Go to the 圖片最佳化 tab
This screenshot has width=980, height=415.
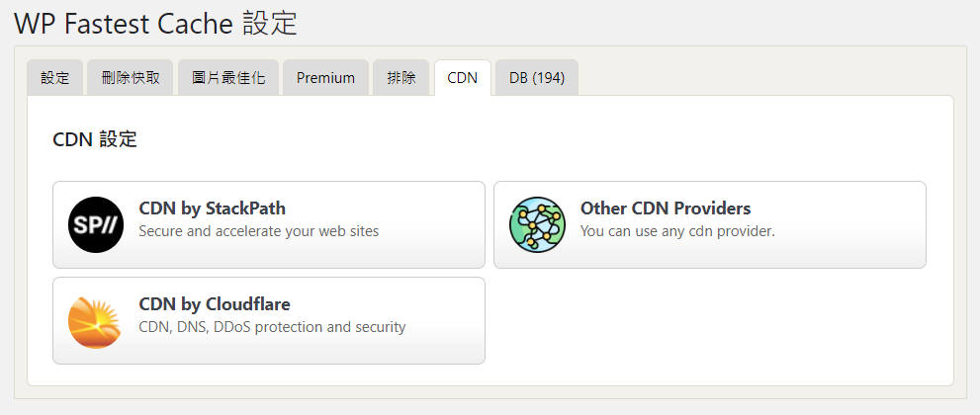coord(228,78)
